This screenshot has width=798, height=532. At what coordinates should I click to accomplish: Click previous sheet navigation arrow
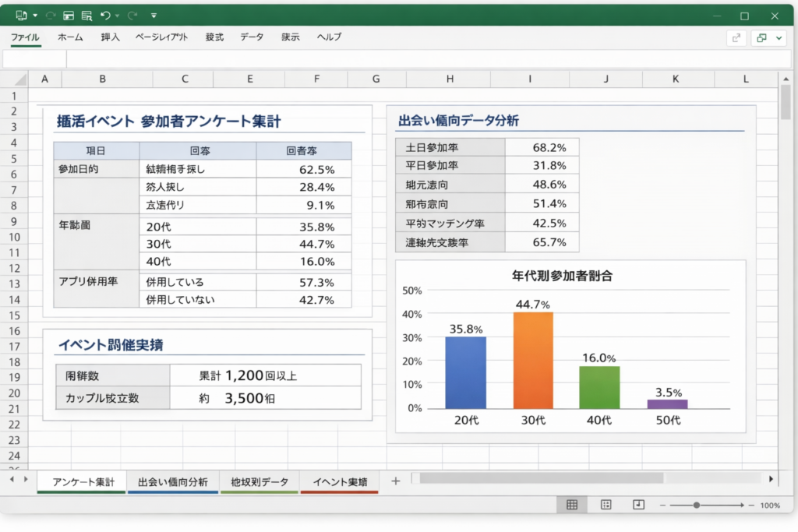click(12, 481)
